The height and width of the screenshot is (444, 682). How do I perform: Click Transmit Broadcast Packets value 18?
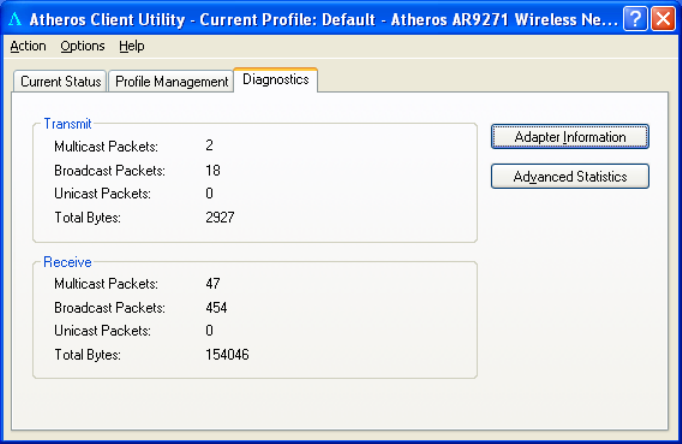213,170
